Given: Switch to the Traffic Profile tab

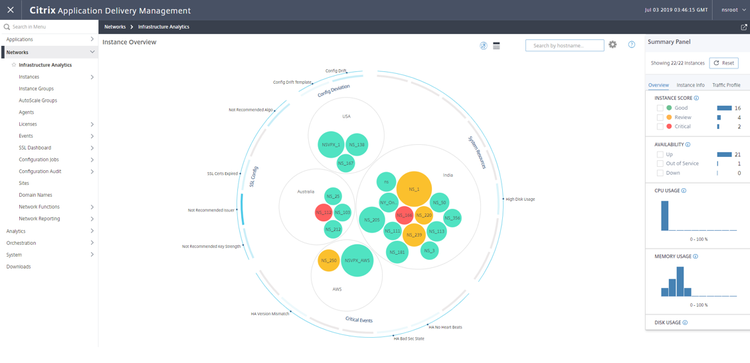Looking at the screenshot, I should [726, 85].
